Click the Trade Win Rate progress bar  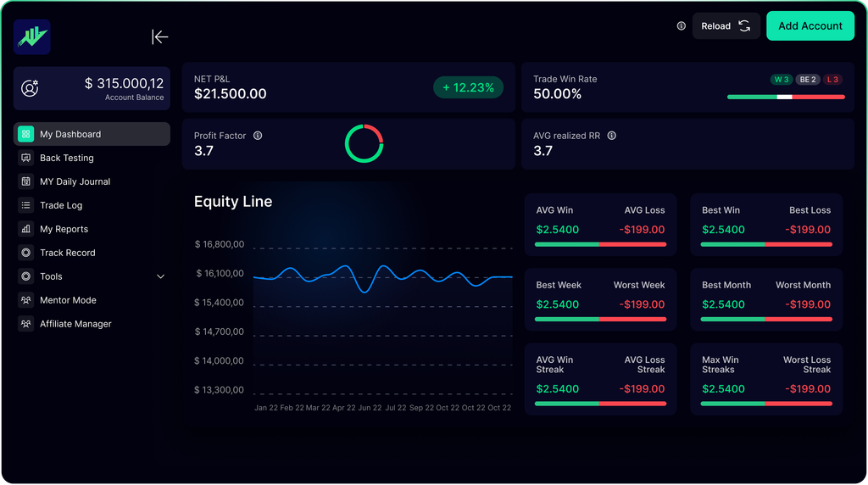786,97
